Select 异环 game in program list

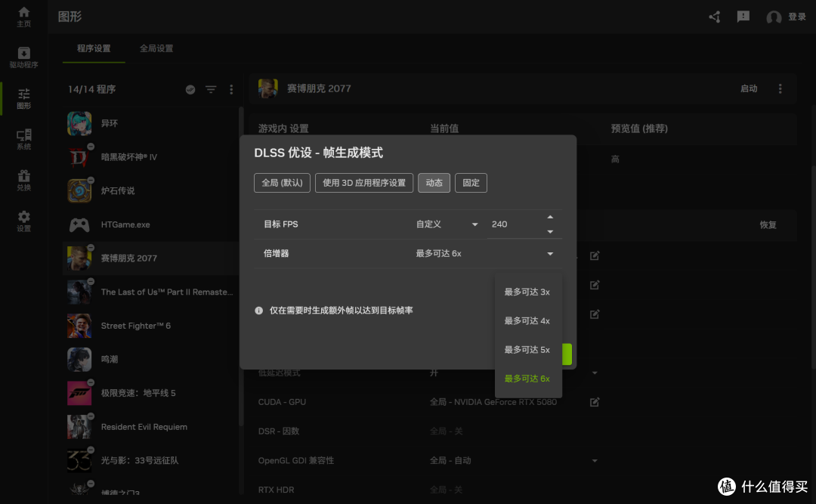(x=150, y=123)
